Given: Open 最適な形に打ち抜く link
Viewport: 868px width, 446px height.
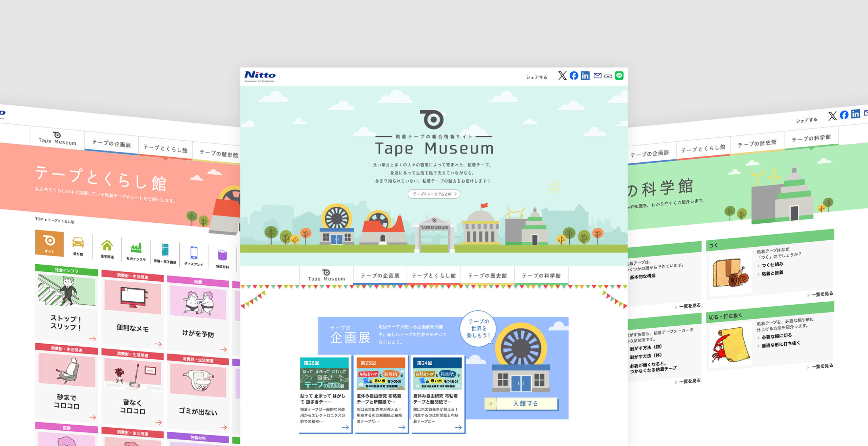Looking at the screenshot, I should pos(781,344).
